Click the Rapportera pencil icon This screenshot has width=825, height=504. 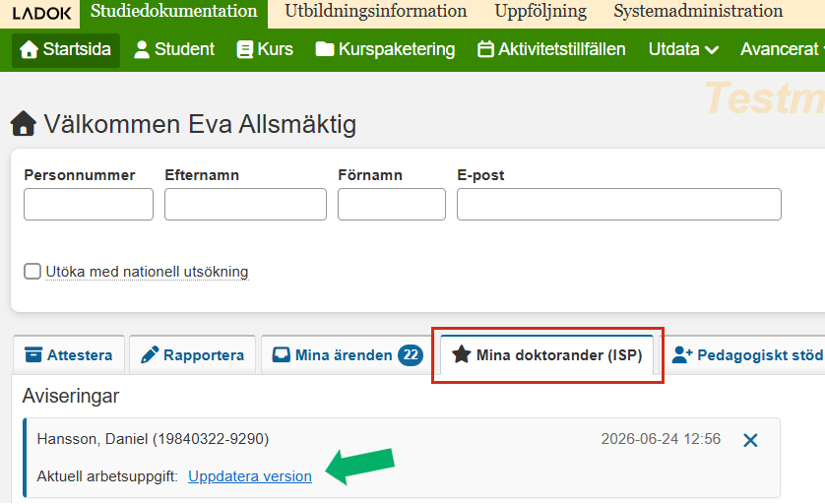(150, 355)
